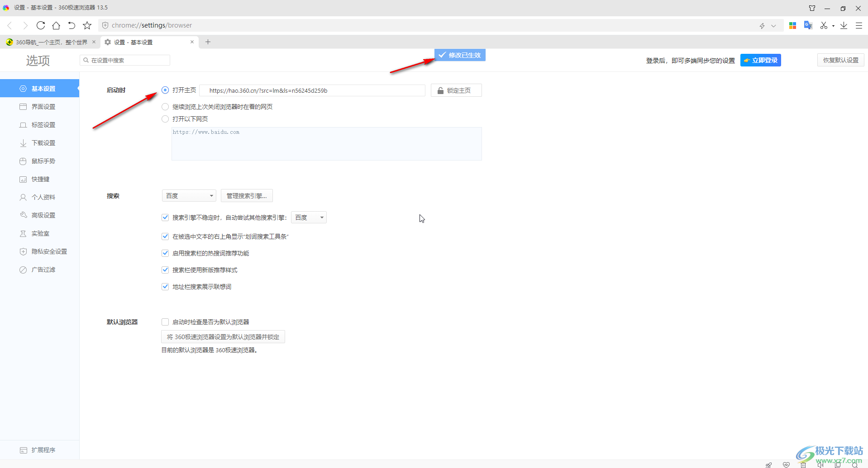Image resolution: width=868 pixels, height=468 pixels.
Task: Click the forward navigation arrow
Action: [25, 25]
